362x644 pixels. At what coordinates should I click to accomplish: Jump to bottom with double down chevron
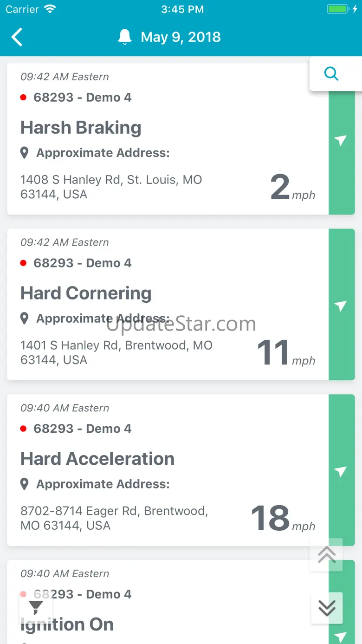pyautogui.click(x=327, y=608)
